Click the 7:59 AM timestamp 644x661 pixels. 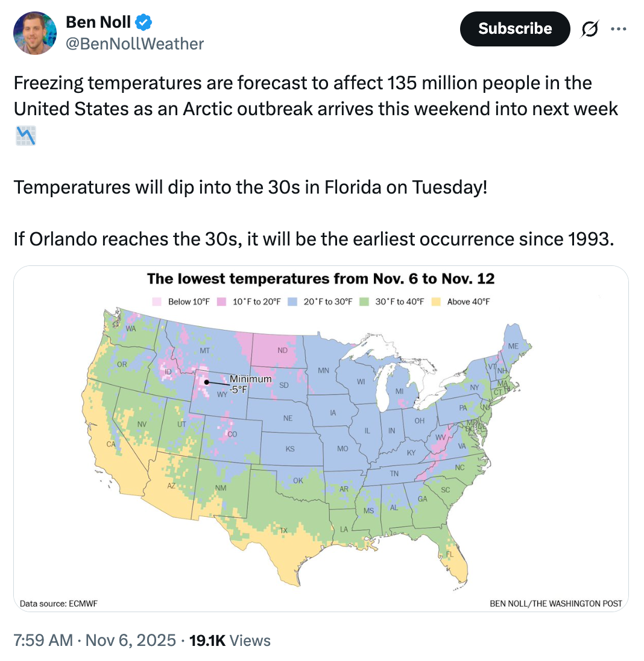[x=43, y=640]
